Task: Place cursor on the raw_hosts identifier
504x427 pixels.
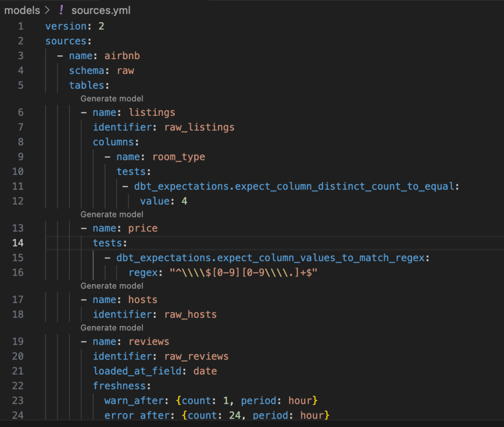Action: [190, 314]
